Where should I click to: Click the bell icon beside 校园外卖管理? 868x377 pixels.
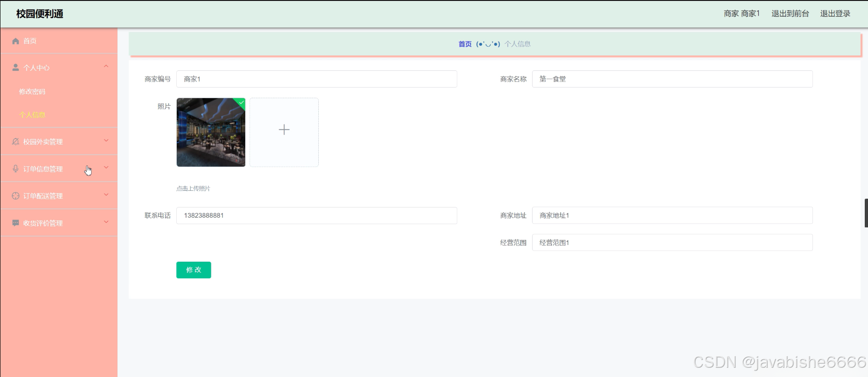pos(16,142)
